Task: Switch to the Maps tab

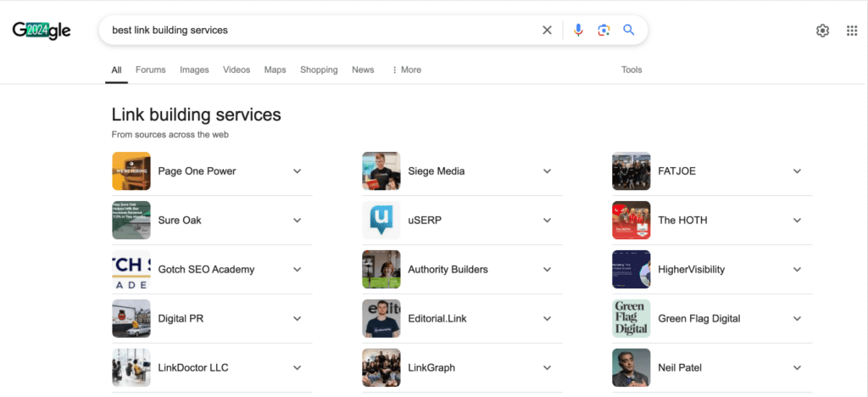Action: tap(275, 70)
